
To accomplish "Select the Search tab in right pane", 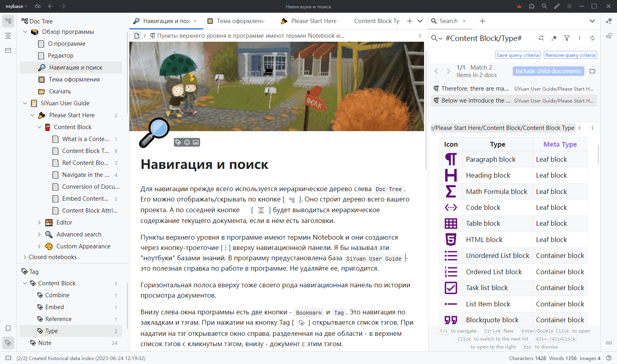I will tap(448, 21).
